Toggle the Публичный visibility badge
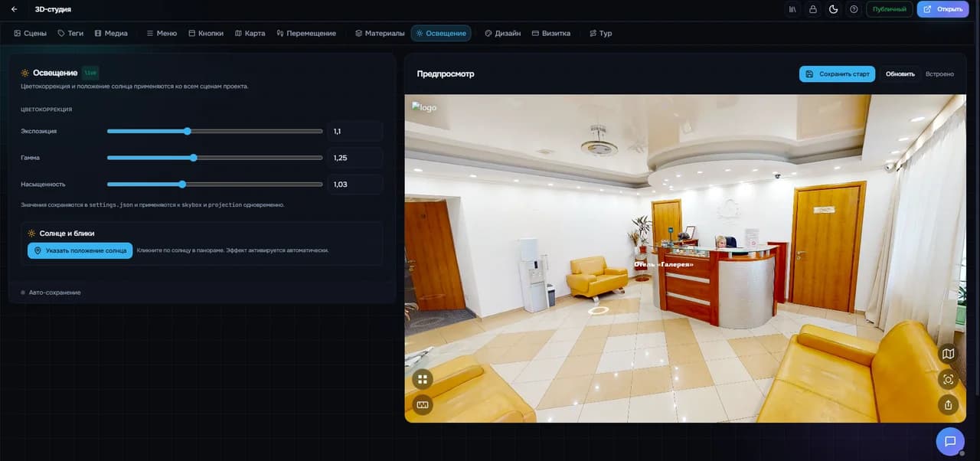Viewport: 980px width, 461px height. click(x=890, y=9)
